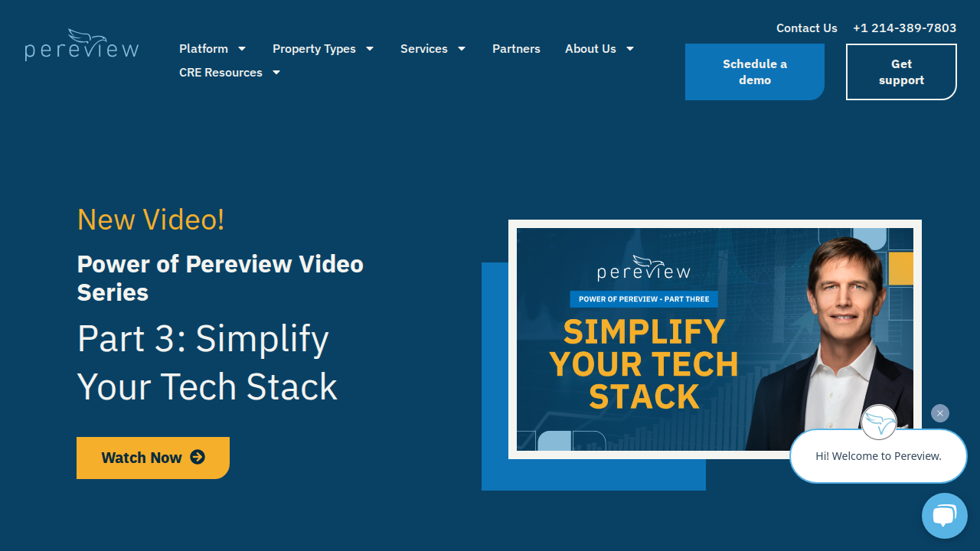This screenshot has height=551, width=980.
Task: Click the Pereview bird avatar on the chat popup
Action: [879, 422]
